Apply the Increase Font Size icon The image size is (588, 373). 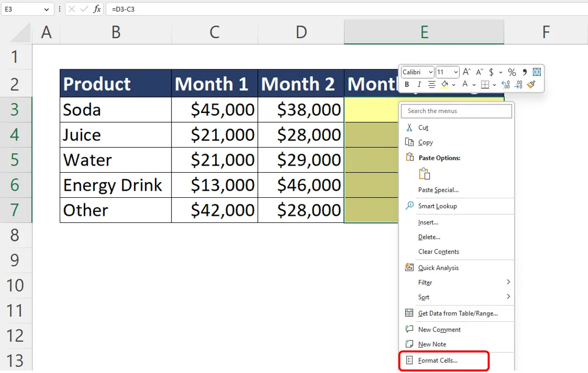point(466,72)
